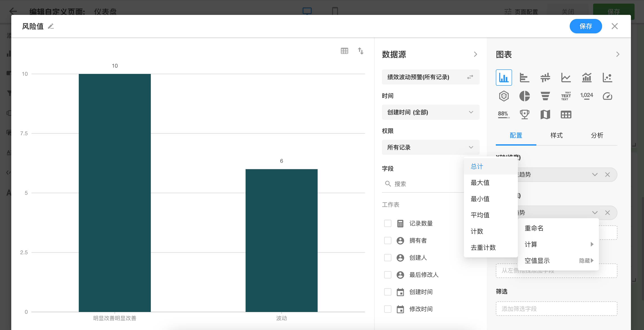Collapse the 图表 panel chevron
Image resolution: width=644 pixels, height=330 pixels.
point(618,55)
